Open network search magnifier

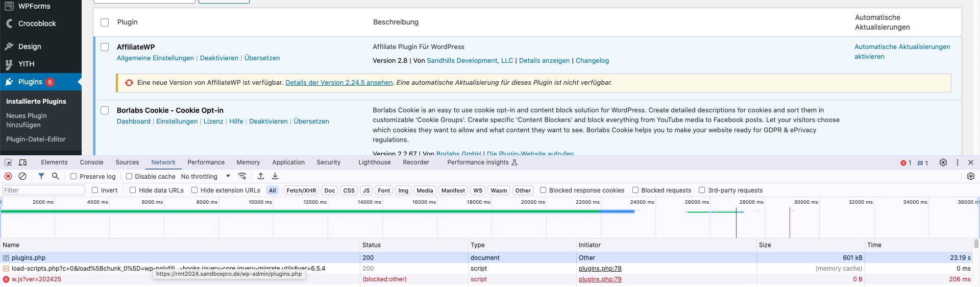(56, 176)
